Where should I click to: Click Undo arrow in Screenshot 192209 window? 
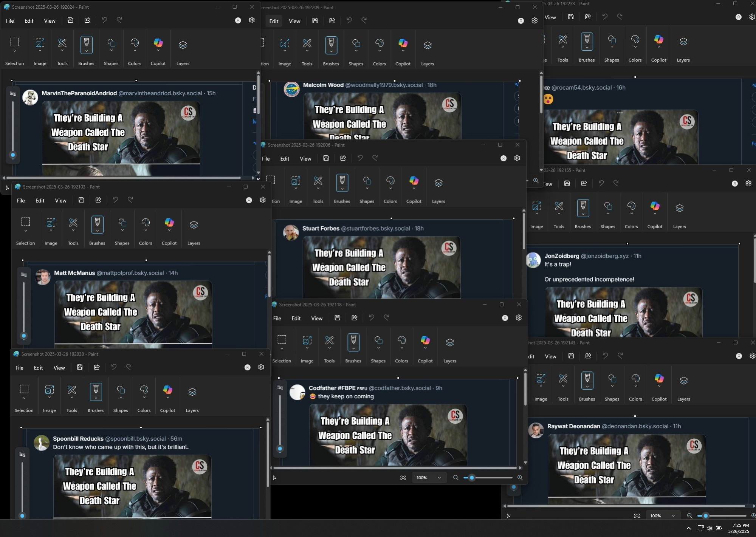coord(349,21)
